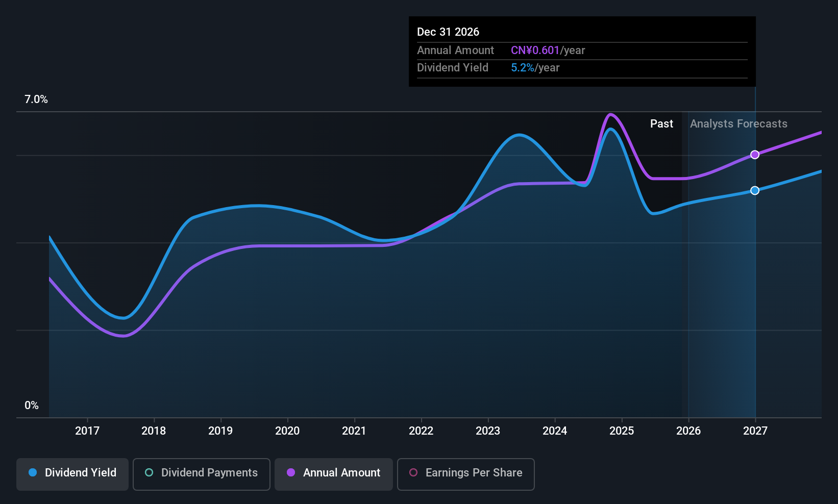Click the Analysts Forecasts label

coord(738,124)
